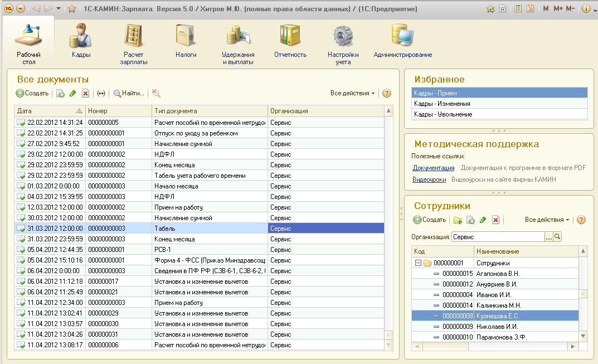Open the Расчет зарплаты section
This screenshot has height=364, width=598.
tap(134, 43)
